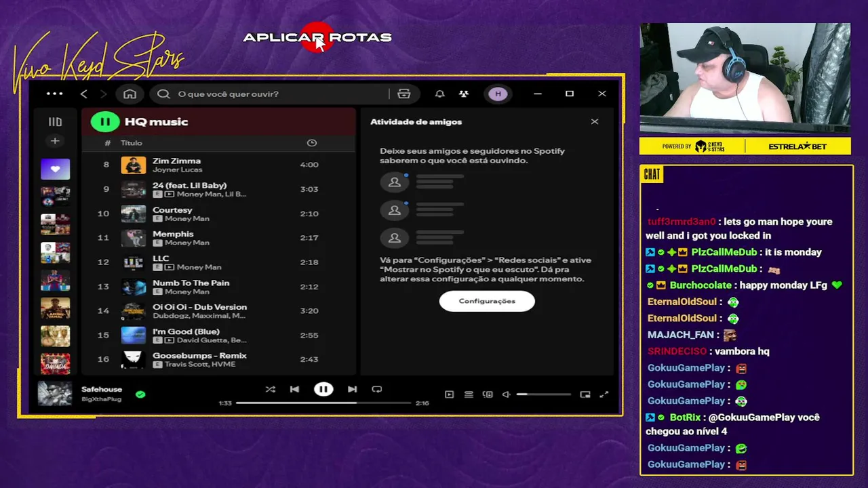This screenshot has width=868, height=488.
Task: Close the Atividade de amigos panel
Action: [x=595, y=122]
